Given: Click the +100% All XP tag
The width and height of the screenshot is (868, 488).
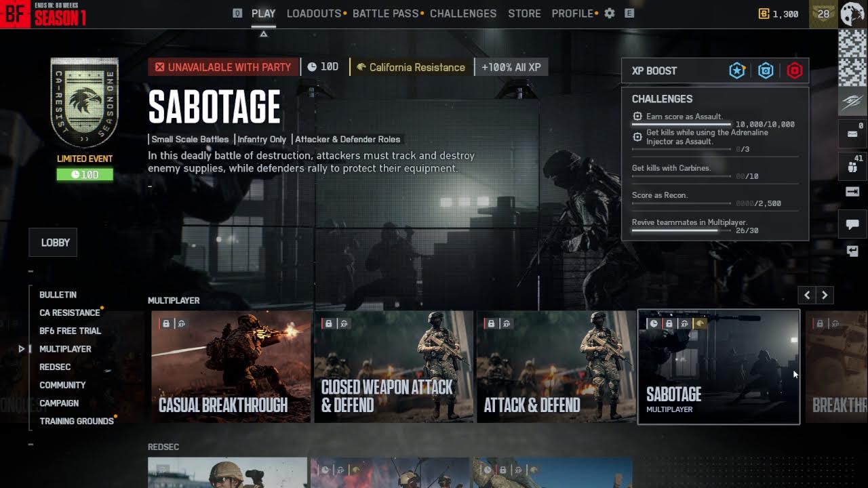Looking at the screenshot, I should (x=511, y=67).
